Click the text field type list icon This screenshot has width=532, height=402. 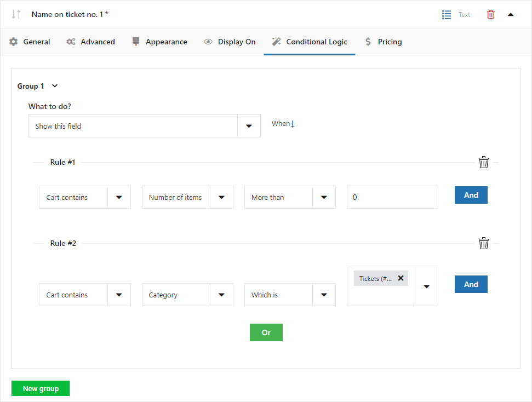(x=446, y=15)
